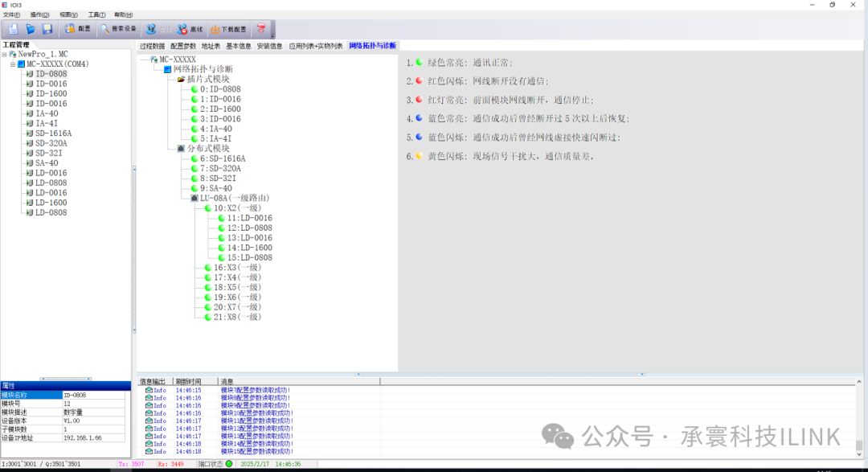Click the red question mark help icon
The image size is (868, 472).
pyautogui.click(x=260, y=29)
